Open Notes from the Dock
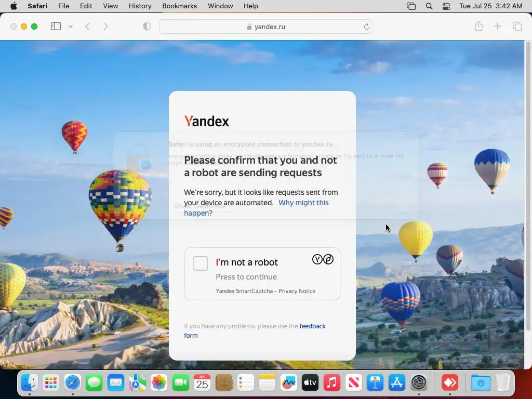 267,383
